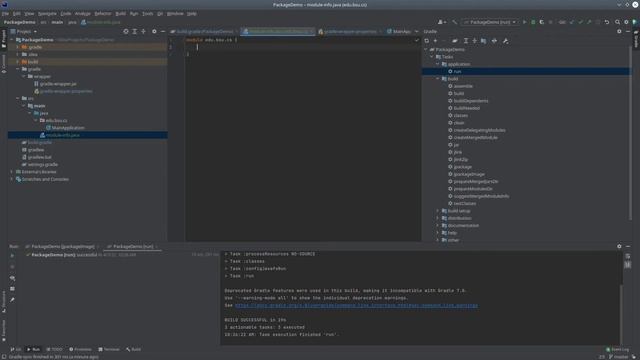Open the Problems tool window button

(x=80, y=349)
